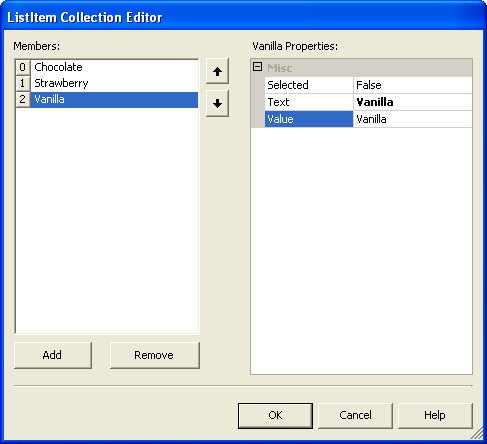Select the Vanilla member in the list
The width and height of the screenshot is (487, 444).
pyautogui.click(x=114, y=99)
